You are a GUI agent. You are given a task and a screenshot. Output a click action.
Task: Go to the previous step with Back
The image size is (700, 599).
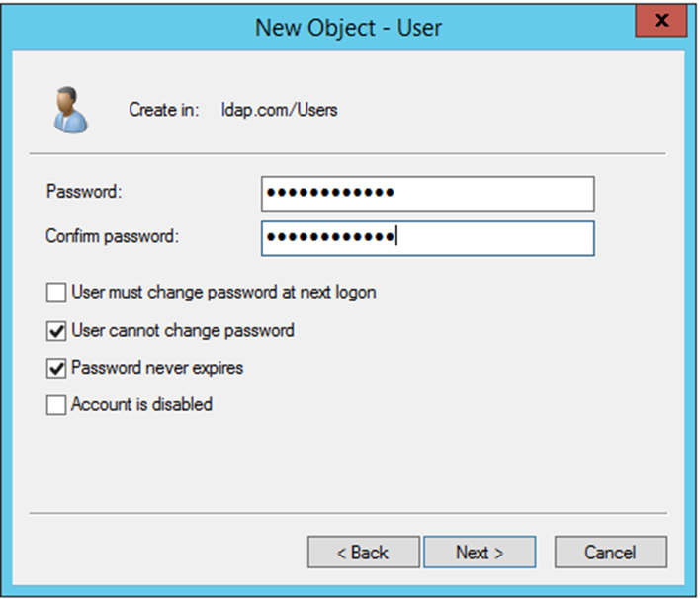[x=364, y=553]
